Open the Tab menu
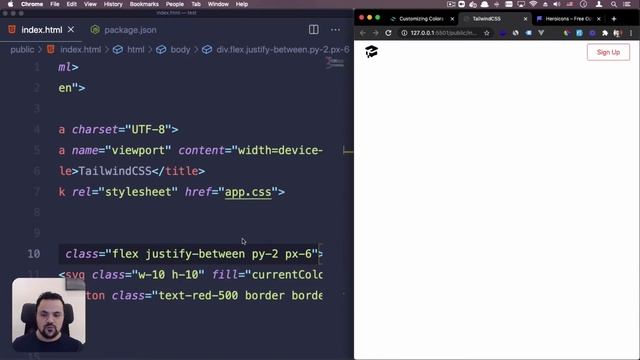The height and width of the screenshot is (360, 640). click(x=196, y=4)
